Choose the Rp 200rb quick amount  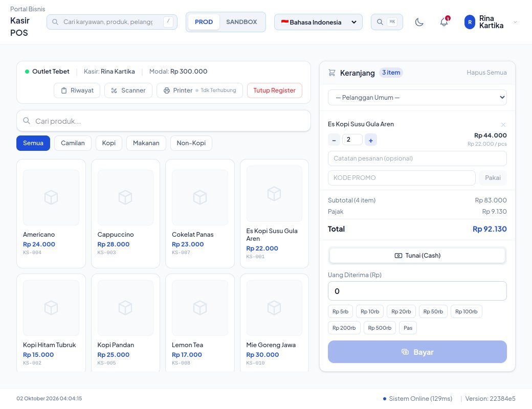[344, 328]
